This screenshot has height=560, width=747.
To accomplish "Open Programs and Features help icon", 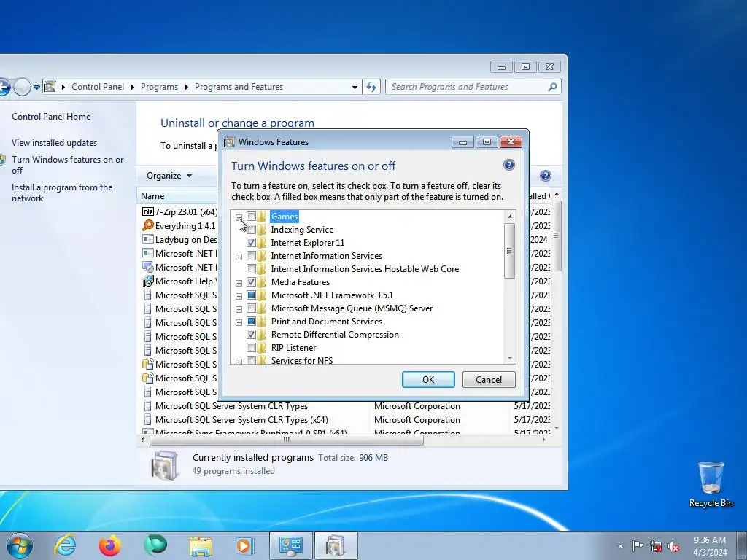I will [x=546, y=176].
